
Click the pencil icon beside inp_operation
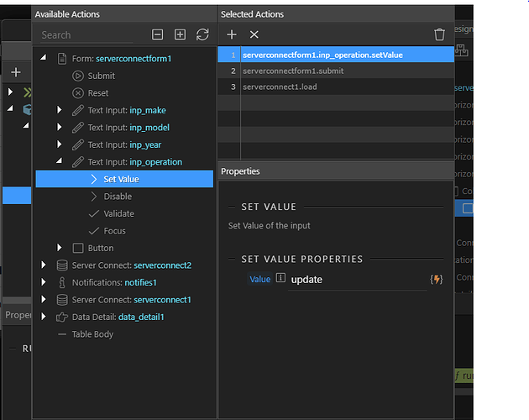click(78, 162)
